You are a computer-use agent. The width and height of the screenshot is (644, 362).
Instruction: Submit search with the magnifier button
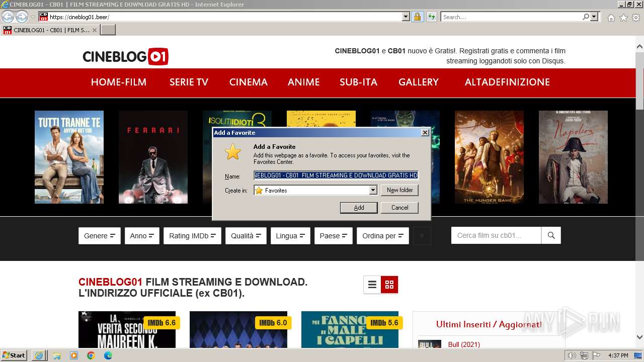coord(551,235)
